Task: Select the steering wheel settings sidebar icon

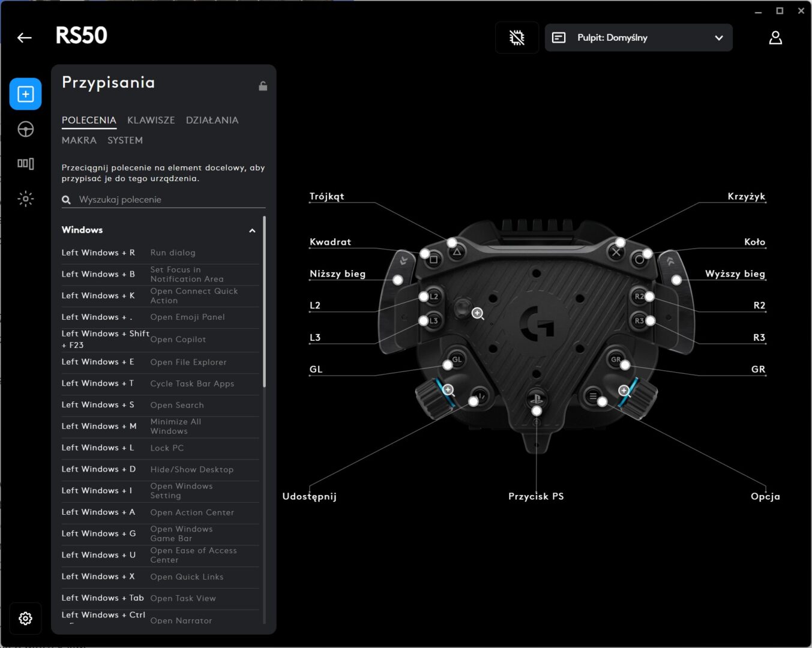Action: pyautogui.click(x=25, y=129)
